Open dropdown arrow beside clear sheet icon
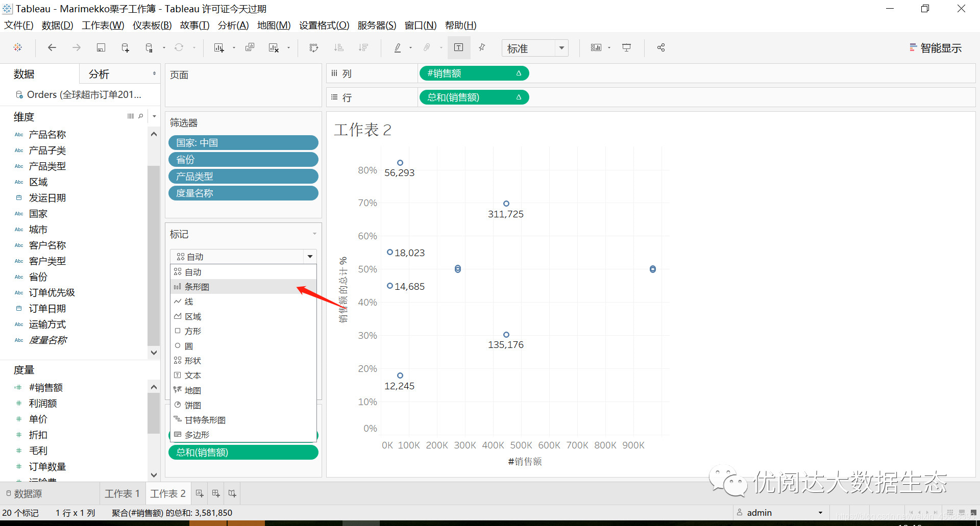Image resolution: width=980 pixels, height=526 pixels. coord(288,47)
